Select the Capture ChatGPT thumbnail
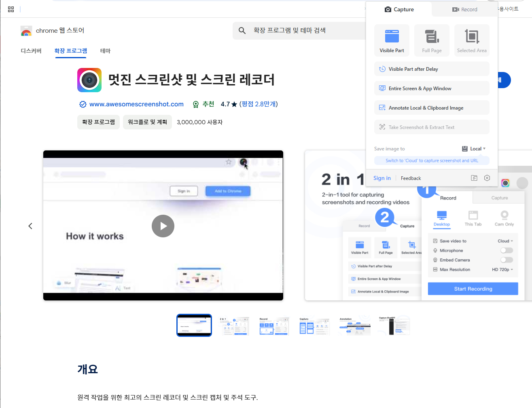Image resolution: width=532 pixels, height=408 pixels. point(394,326)
